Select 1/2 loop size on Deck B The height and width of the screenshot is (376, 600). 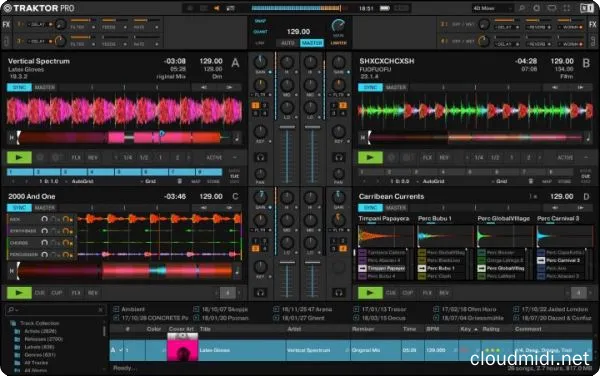coord(495,158)
